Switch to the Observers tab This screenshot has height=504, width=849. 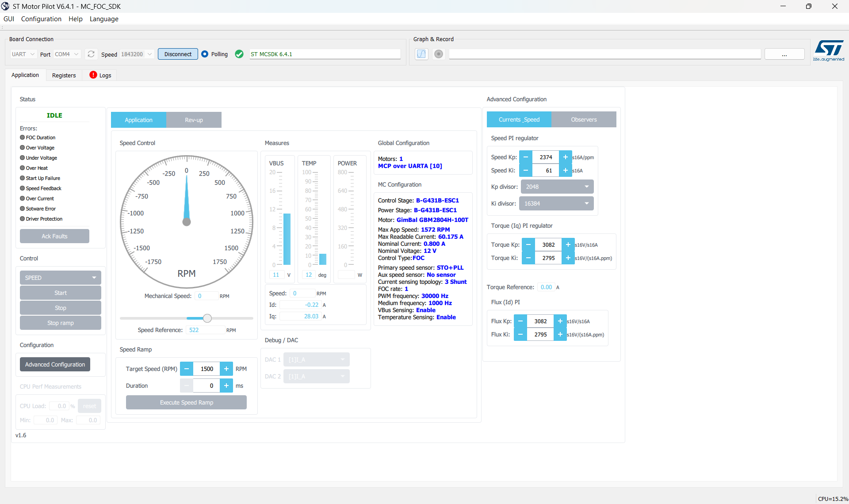point(583,119)
